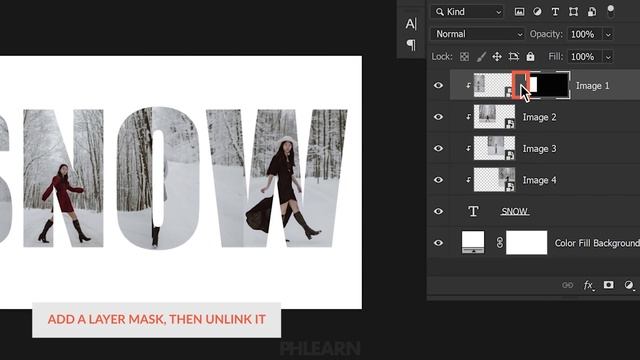Expand the Fill slider arrow
The width and height of the screenshot is (640, 360).
coord(608,57)
